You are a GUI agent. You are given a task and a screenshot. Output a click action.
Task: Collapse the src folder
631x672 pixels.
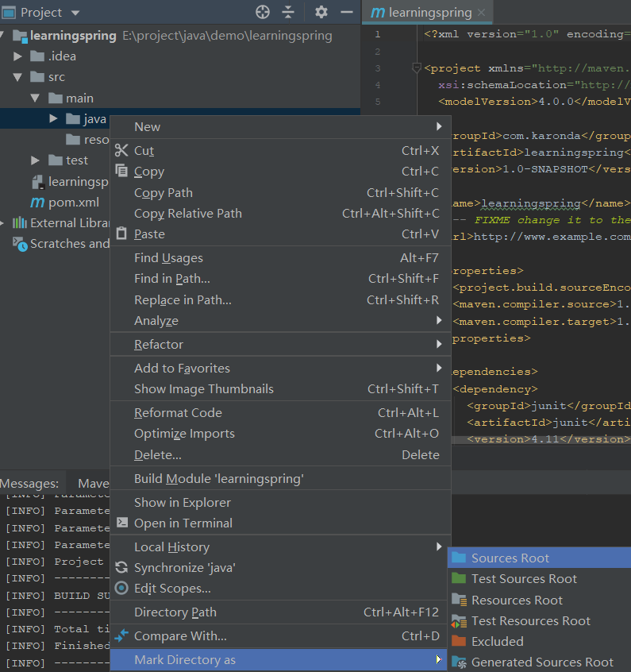tap(17, 78)
